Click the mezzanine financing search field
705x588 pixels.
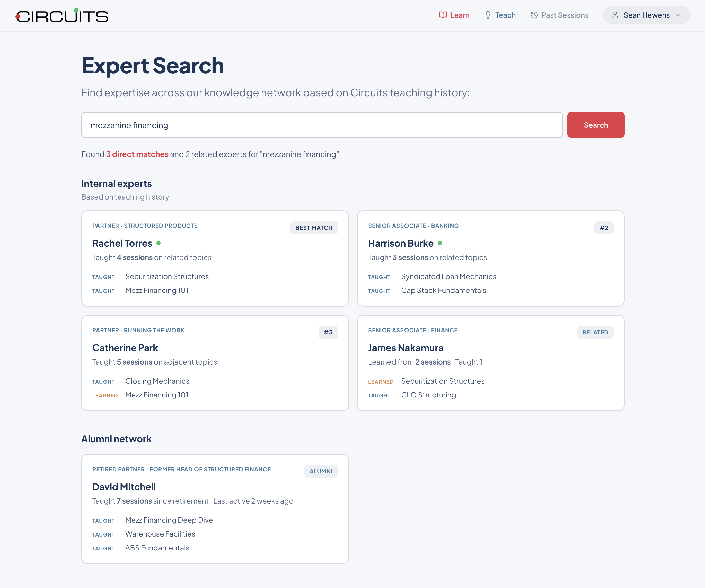[322, 125]
